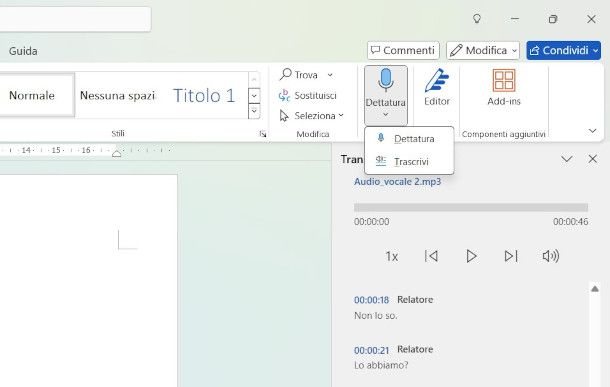The height and width of the screenshot is (387, 610).
Task: Jump to timestamp 00:00:21
Action: [372, 350]
